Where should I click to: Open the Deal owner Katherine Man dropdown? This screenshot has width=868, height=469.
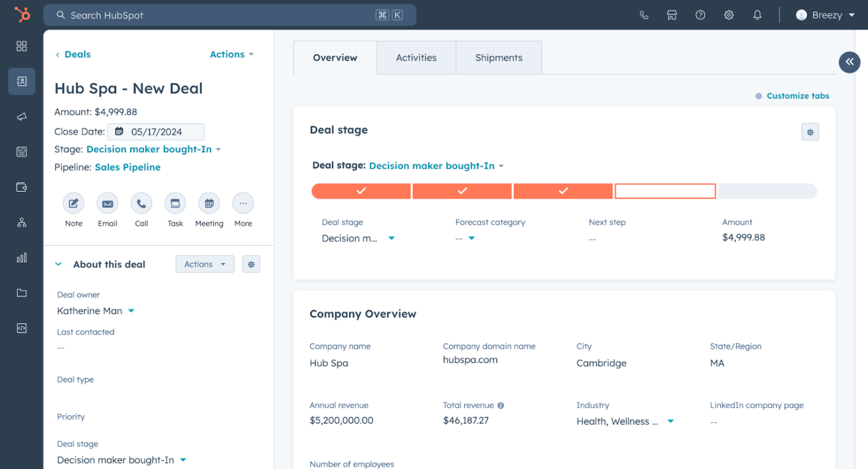[131, 311]
